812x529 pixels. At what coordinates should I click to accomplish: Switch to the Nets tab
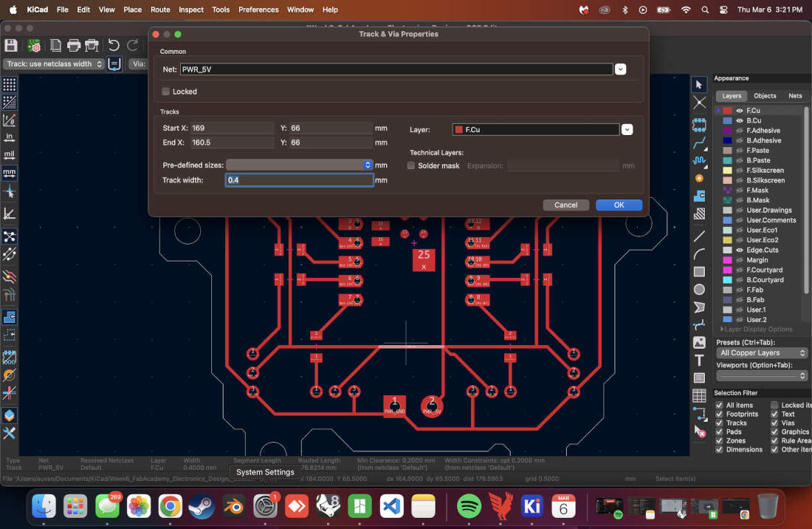coord(795,96)
